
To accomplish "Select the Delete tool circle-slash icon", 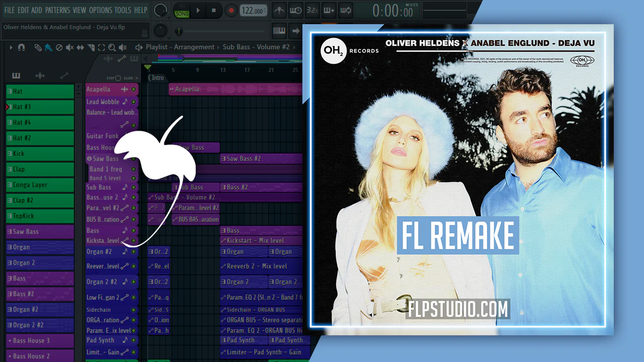I will (x=59, y=47).
